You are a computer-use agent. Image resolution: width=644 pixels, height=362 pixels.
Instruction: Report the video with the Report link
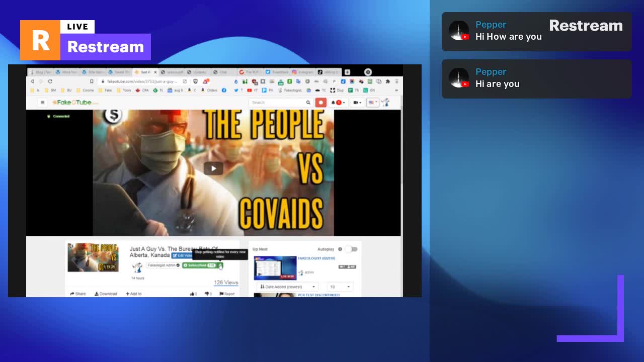(x=227, y=294)
